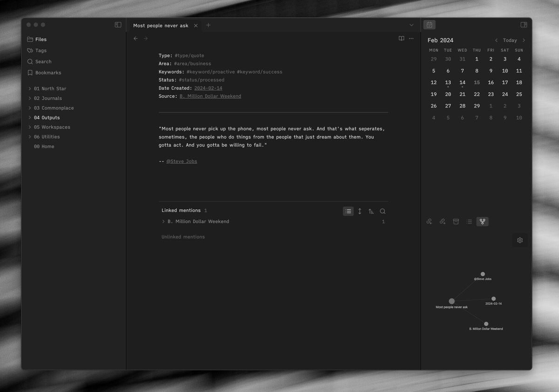Open the local graph pane icon
This screenshot has width=559, height=392.
pos(483,222)
